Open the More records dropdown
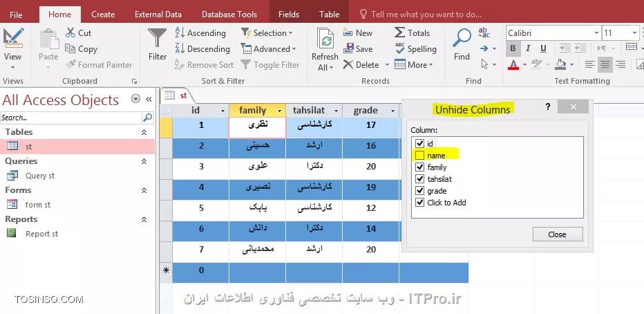 (x=414, y=64)
